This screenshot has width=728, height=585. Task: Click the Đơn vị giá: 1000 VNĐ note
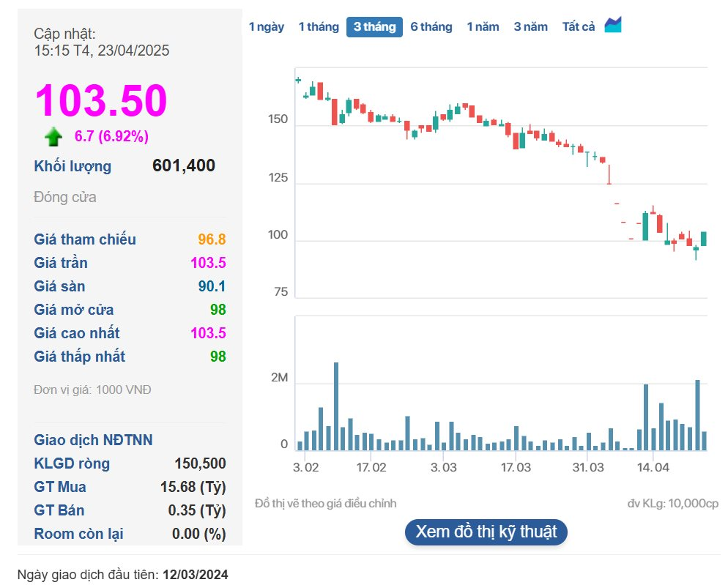92,390
